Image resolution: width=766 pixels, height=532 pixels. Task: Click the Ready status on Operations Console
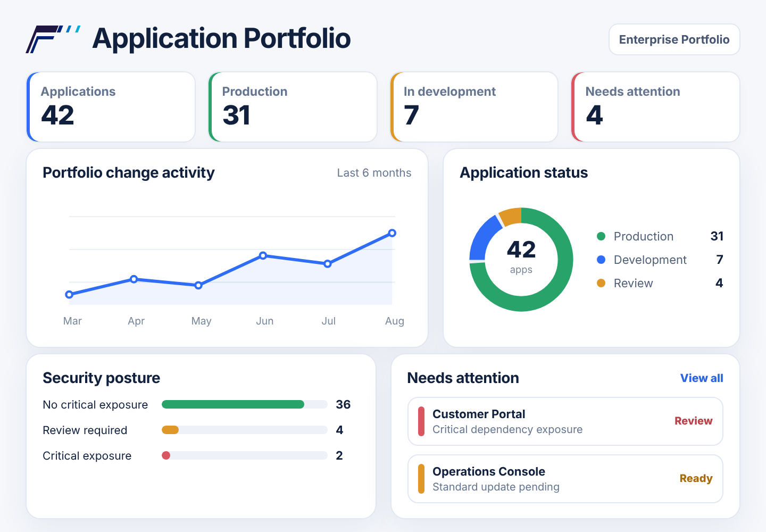[696, 478]
